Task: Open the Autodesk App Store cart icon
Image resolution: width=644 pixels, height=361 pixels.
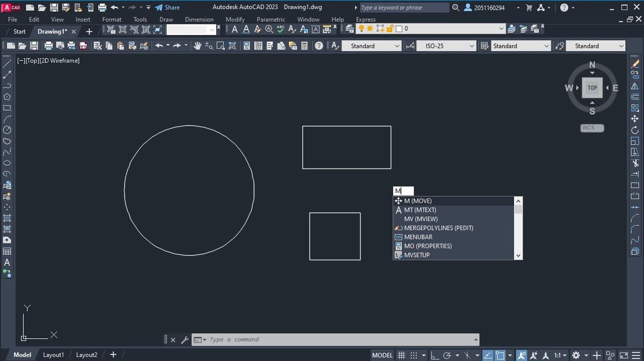Action: click(530, 8)
